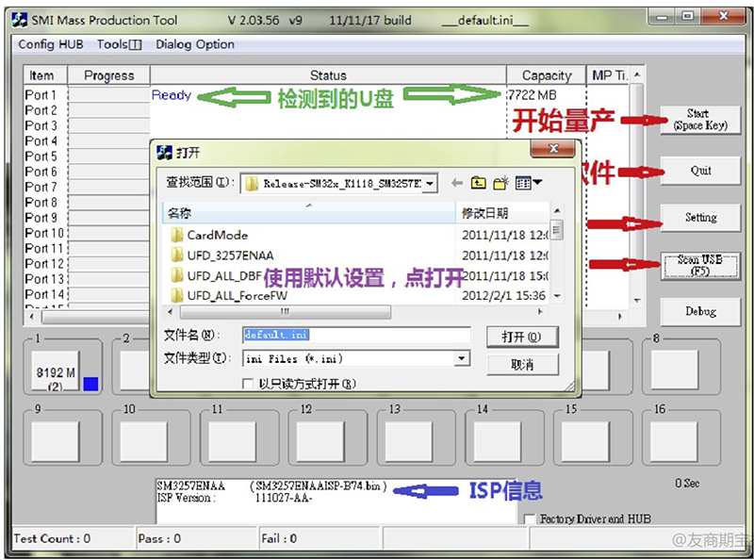The image size is (754, 560).
Task: Click the Scan USB (F5) button
Action: [x=700, y=265]
